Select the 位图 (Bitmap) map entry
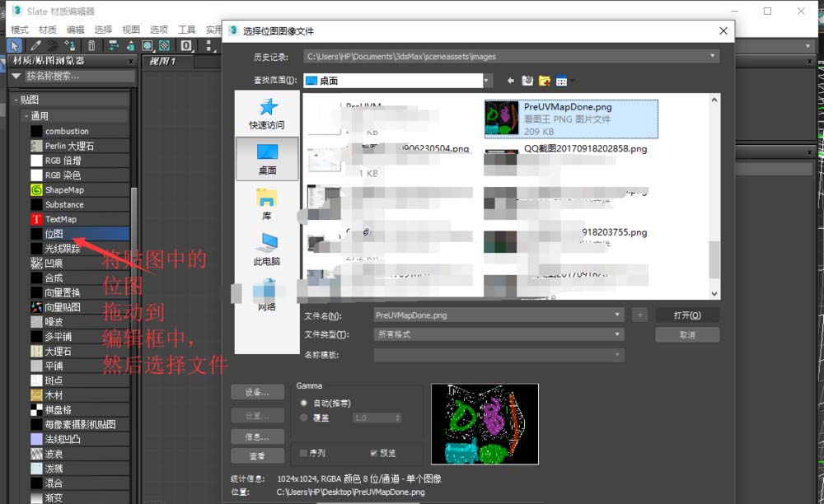 80,234
